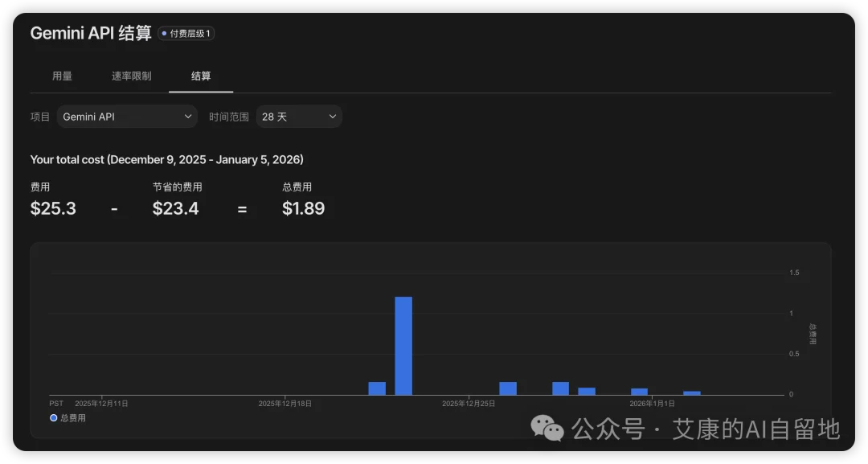Viewport: 868px width, 464px height.
Task: Click the 2025年12月18日 axis label
Action: pyautogui.click(x=284, y=403)
